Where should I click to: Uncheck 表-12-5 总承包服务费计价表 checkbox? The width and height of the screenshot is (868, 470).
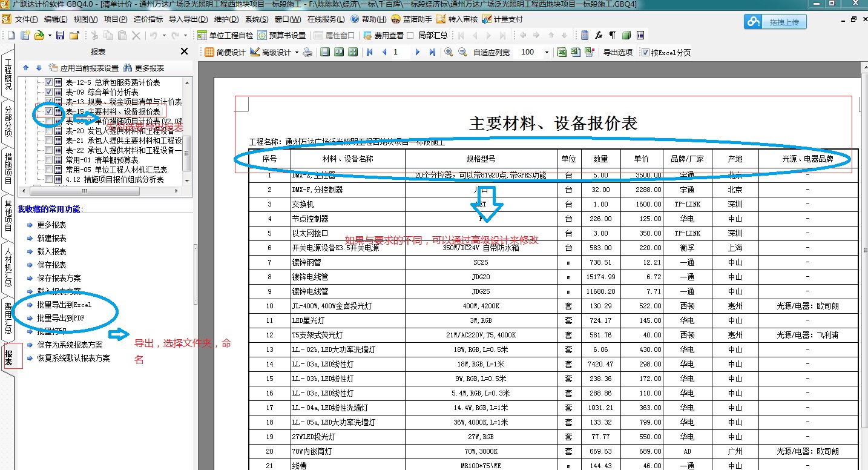click(x=49, y=82)
